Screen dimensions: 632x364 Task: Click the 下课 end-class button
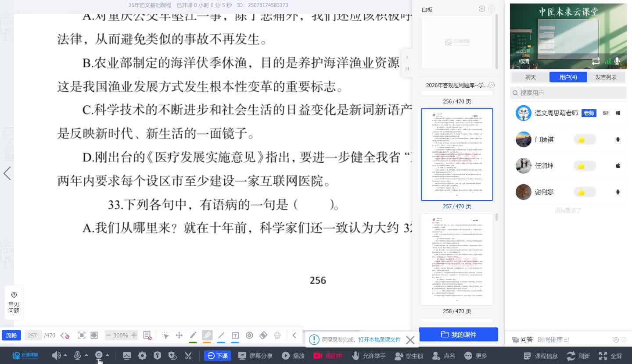point(218,356)
